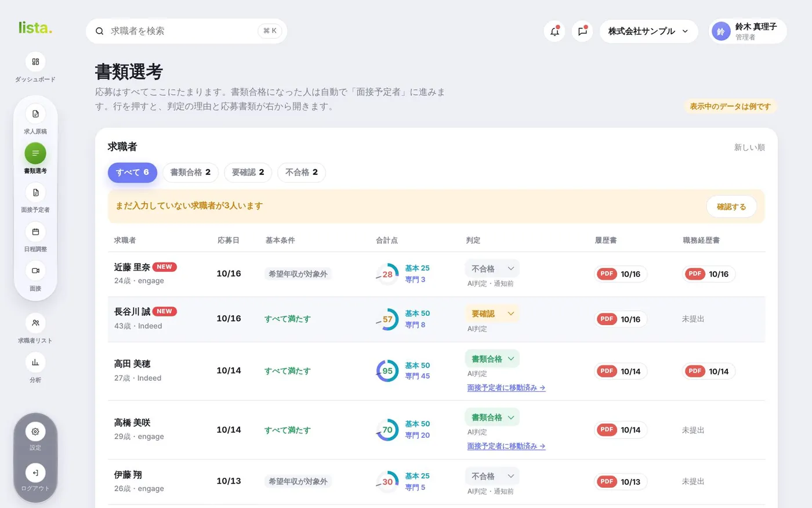Select the 書類選考 sidebar icon
Image resolution: width=812 pixels, height=508 pixels.
click(x=35, y=153)
